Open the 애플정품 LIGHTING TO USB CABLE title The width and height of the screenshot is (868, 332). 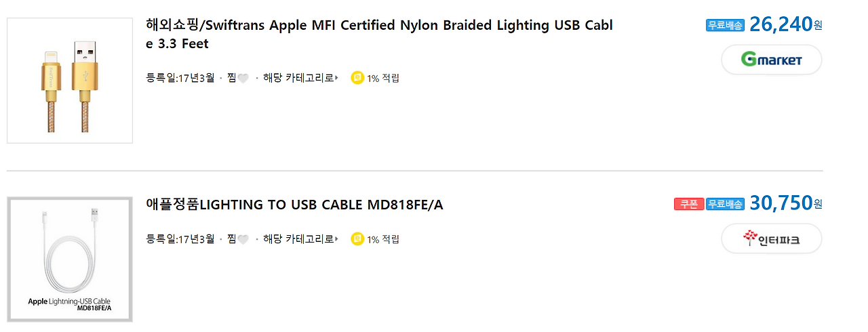point(294,204)
